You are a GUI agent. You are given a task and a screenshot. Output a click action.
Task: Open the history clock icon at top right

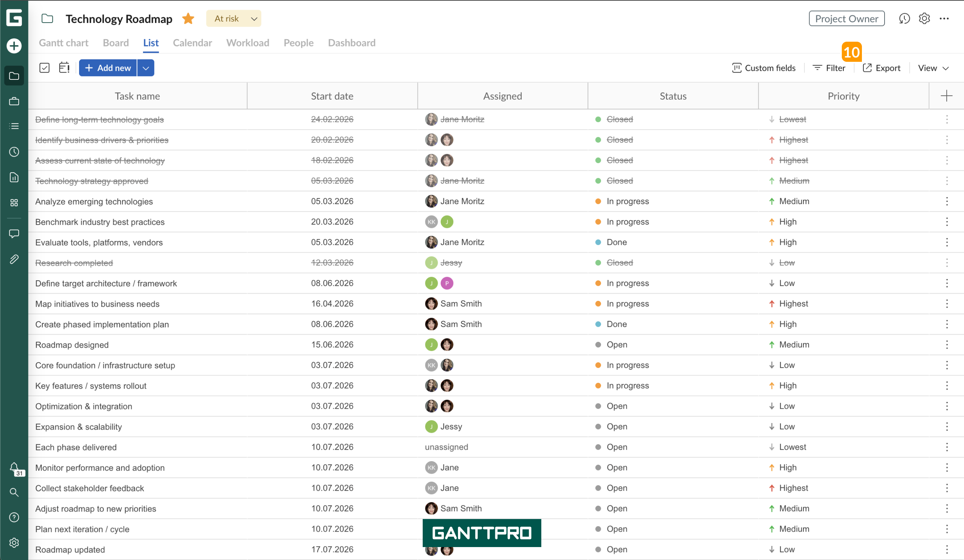point(904,18)
